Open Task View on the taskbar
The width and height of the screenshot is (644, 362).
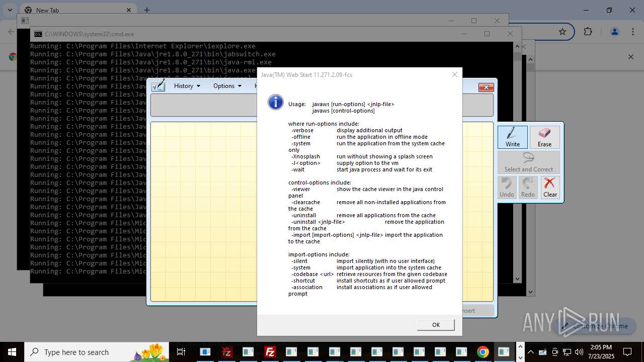[x=181, y=352]
